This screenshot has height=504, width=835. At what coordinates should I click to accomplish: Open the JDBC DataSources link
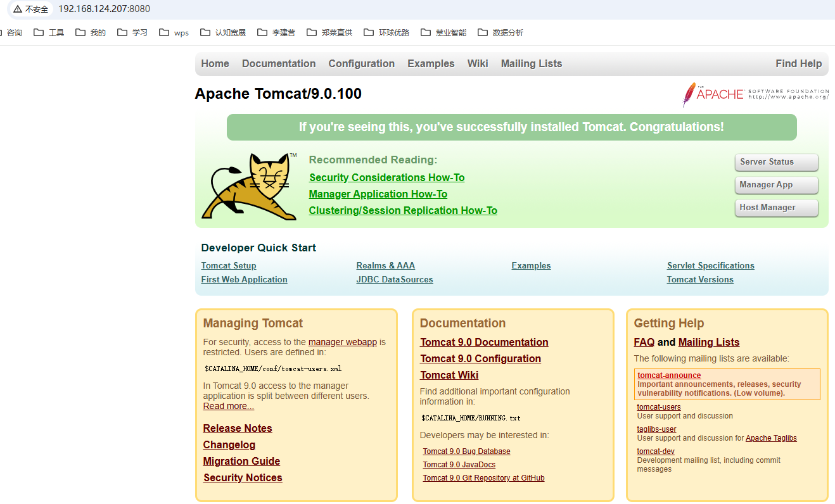click(x=395, y=279)
